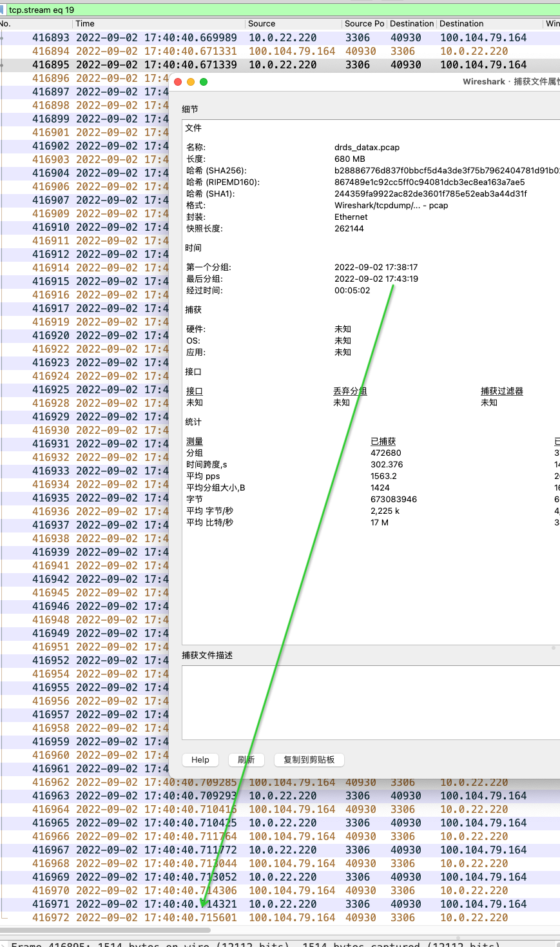The width and height of the screenshot is (560, 947).
Task: Click destination port 3306 in row 416970
Action: 403,891
